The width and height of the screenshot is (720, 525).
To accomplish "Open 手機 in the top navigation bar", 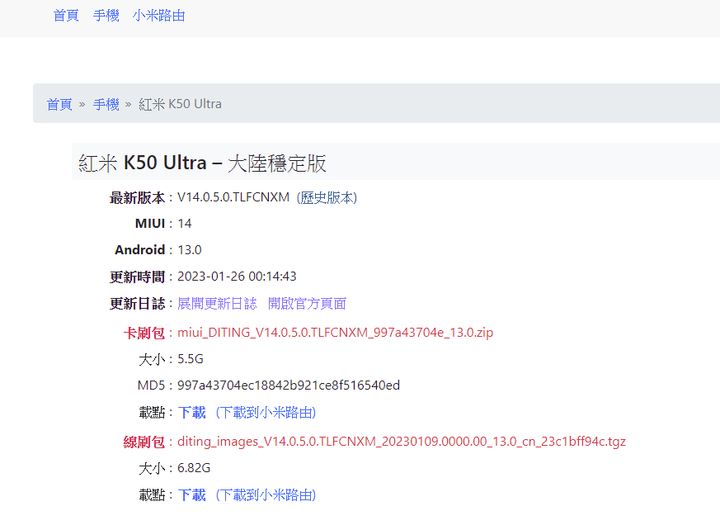I will 106,16.
